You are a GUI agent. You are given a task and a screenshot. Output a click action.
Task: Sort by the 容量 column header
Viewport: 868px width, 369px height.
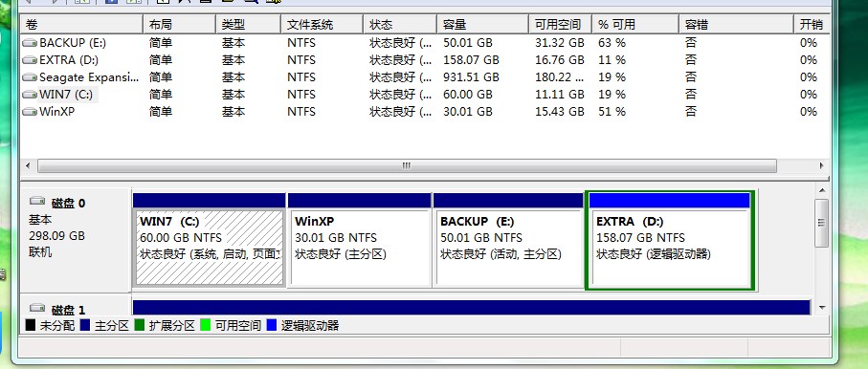[482, 24]
